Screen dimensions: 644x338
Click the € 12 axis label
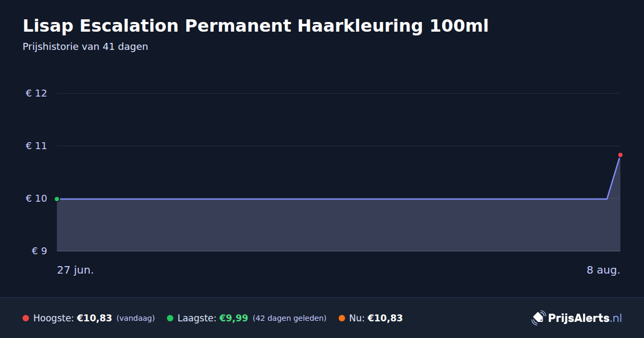coord(36,93)
